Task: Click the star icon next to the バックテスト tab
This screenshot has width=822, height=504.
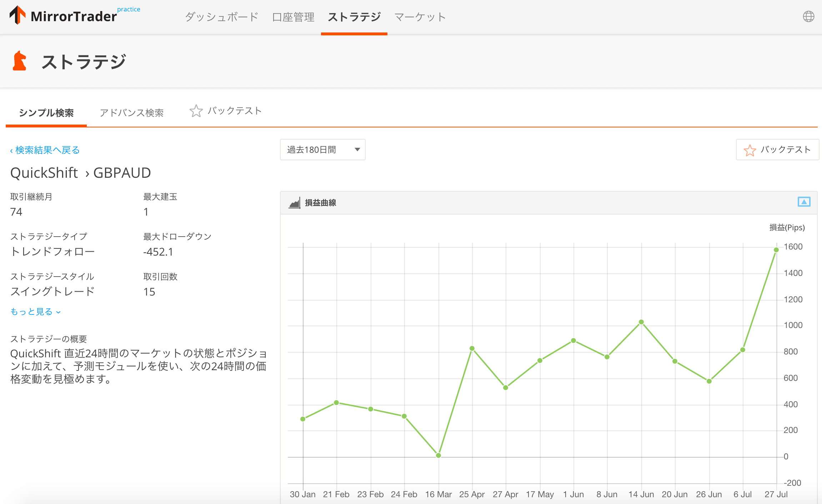Action: tap(196, 111)
